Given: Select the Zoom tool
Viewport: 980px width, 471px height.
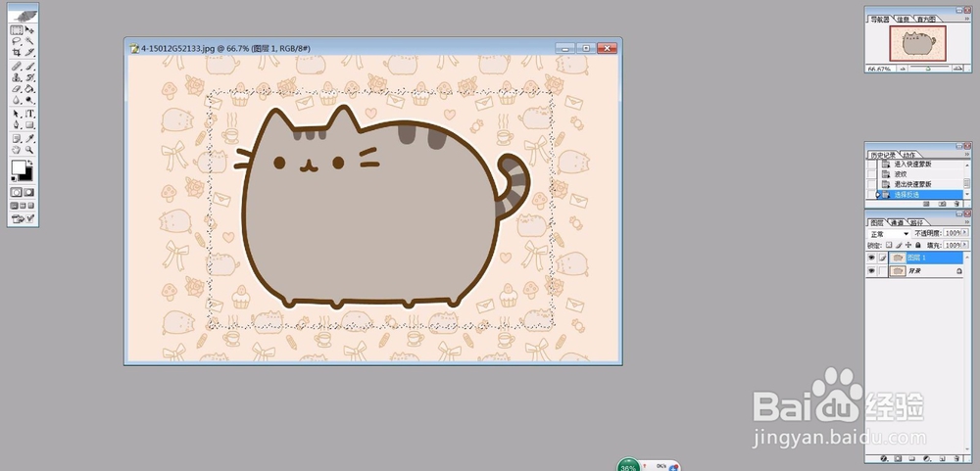Looking at the screenshot, I should [x=29, y=150].
